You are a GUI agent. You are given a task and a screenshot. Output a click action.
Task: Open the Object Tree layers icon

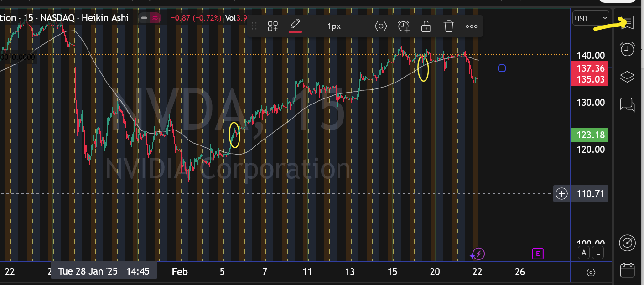coord(628,77)
